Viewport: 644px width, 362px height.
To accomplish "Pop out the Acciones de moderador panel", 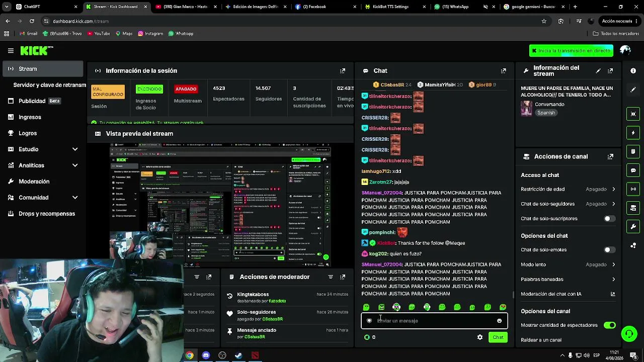I will coord(343,277).
